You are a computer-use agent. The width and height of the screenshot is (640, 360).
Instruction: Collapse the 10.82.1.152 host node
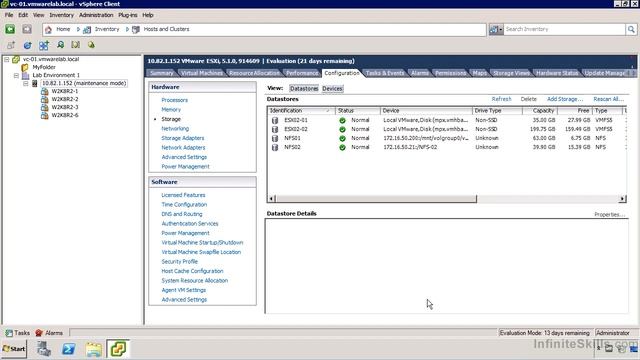pyautogui.click(x=25, y=83)
